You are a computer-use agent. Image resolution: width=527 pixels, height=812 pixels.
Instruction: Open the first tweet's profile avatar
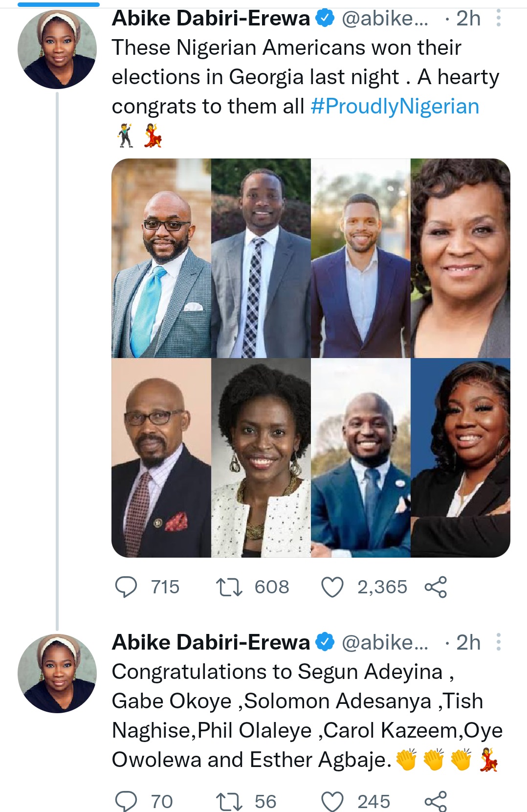point(57,49)
